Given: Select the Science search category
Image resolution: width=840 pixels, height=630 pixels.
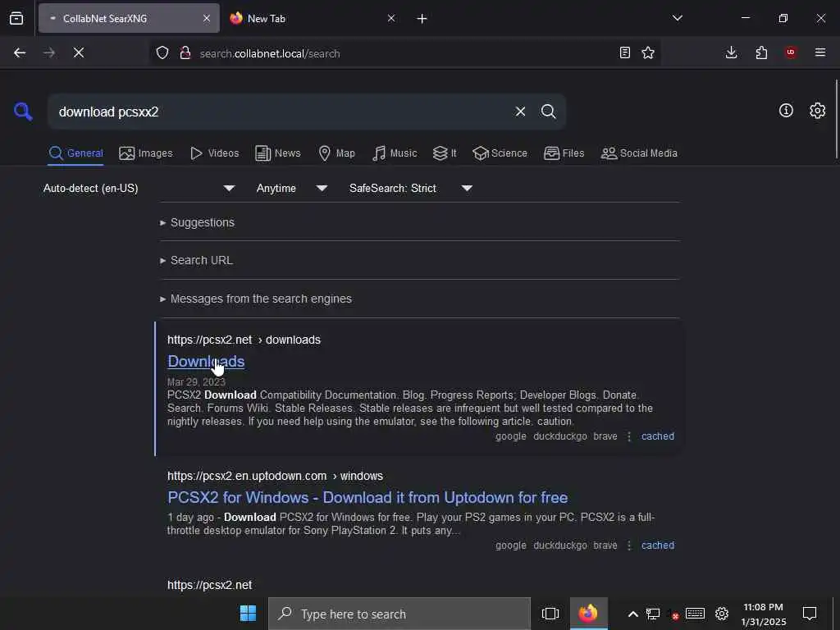Looking at the screenshot, I should [x=500, y=153].
